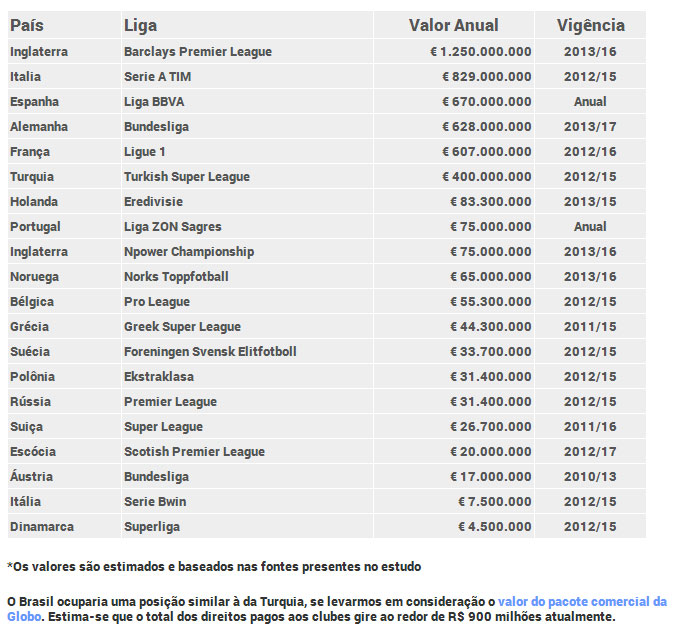The height and width of the screenshot is (630, 676).
Task: Select the 'Npower Championship' cell
Action: pyautogui.click(x=188, y=251)
